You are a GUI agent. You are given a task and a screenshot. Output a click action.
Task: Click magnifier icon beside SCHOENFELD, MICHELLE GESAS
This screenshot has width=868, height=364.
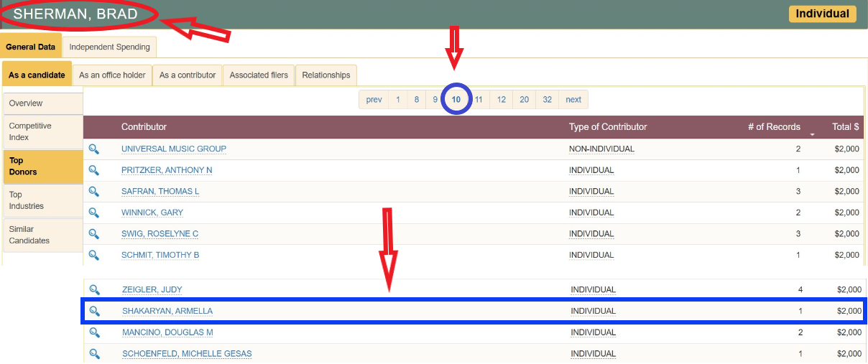pos(94,354)
